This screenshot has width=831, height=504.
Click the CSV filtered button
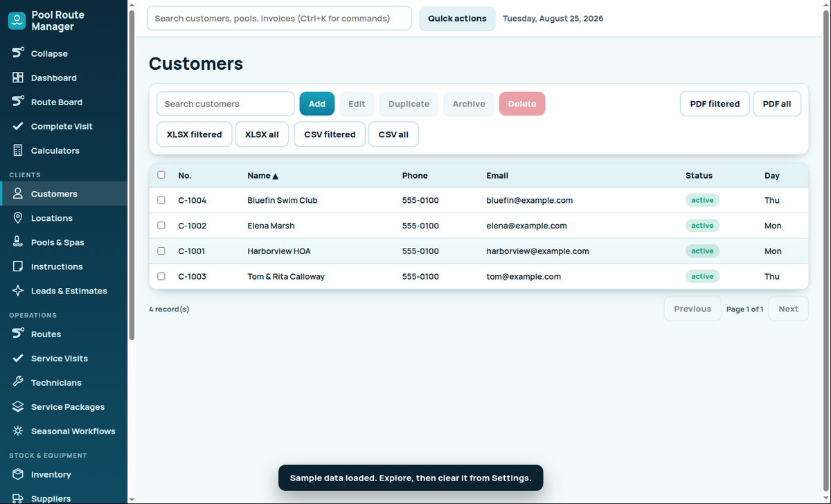330,134
